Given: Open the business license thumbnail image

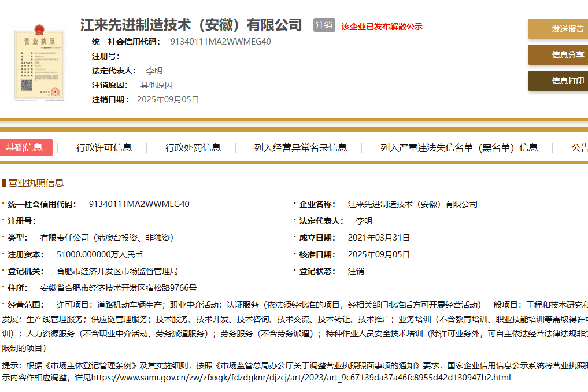Looking at the screenshot, I should click(x=39, y=62).
